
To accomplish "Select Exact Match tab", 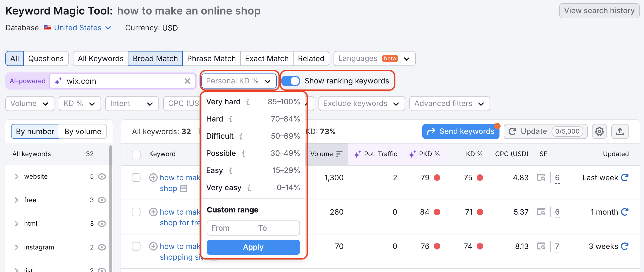I will pyautogui.click(x=267, y=58).
